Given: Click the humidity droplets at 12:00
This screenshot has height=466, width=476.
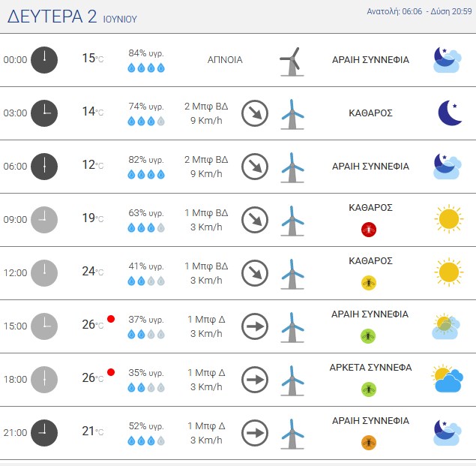Looking at the screenshot, I should click(x=146, y=281).
